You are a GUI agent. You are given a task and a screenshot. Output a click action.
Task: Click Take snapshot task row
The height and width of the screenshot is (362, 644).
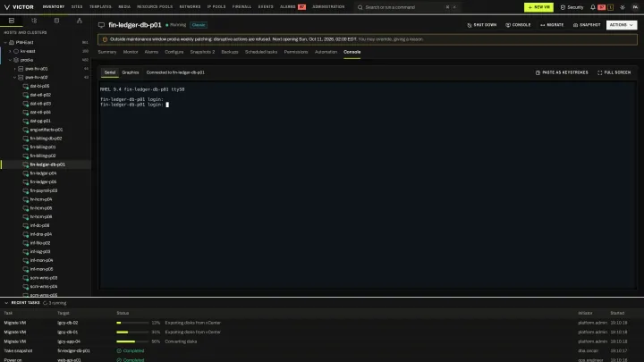coord(322,351)
